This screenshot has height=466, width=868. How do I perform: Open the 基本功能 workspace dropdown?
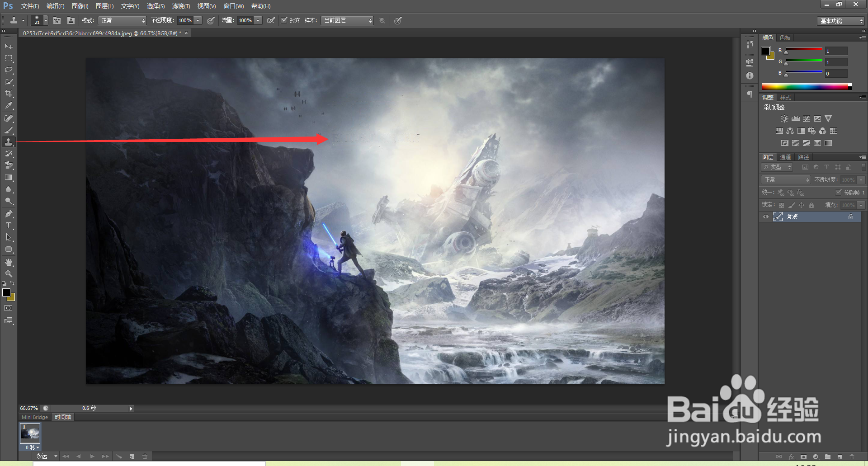point(841,21)
